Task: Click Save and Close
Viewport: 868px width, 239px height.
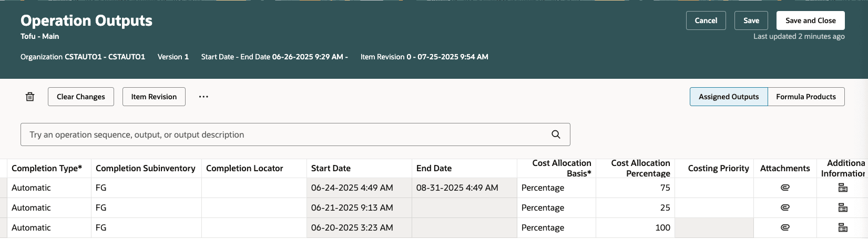Action: [810, 20]
